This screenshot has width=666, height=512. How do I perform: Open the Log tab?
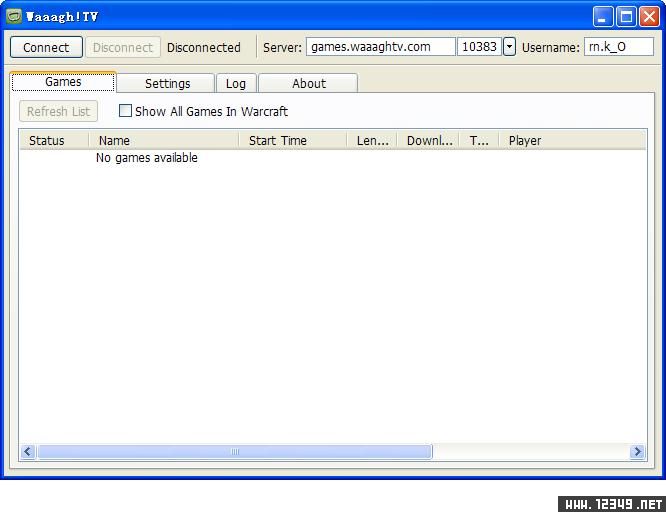click(x=236, y=83)
